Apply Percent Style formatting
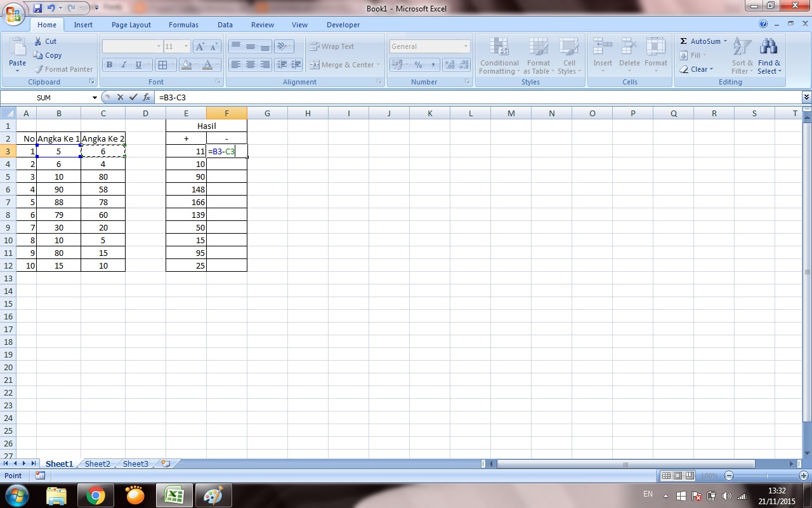The height and width of the screenshot is (508, 812). tap(419, 65)
